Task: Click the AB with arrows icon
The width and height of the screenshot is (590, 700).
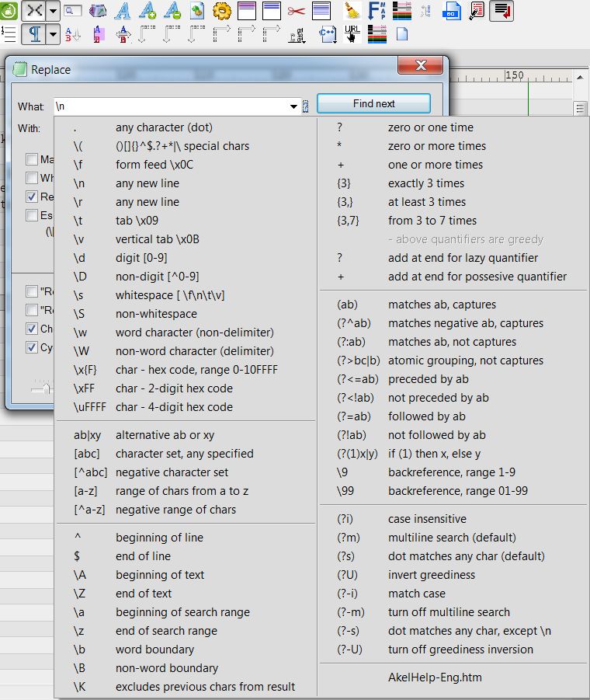Action: click(x=123, y=34)
